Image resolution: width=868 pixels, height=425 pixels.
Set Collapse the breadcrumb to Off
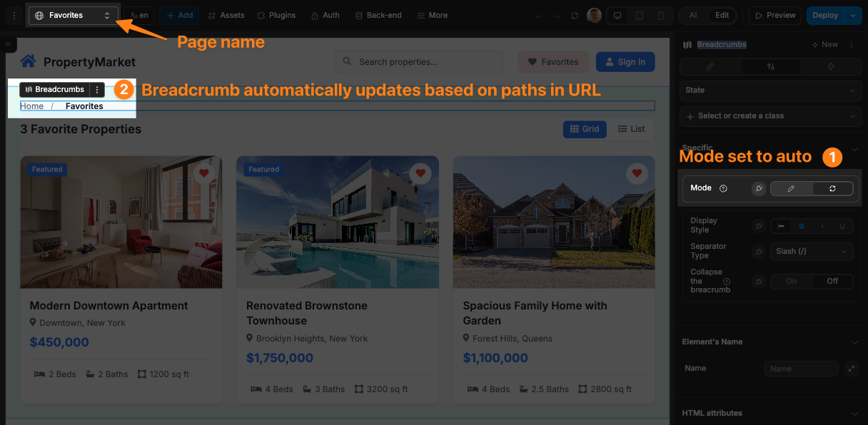point(832,281)
